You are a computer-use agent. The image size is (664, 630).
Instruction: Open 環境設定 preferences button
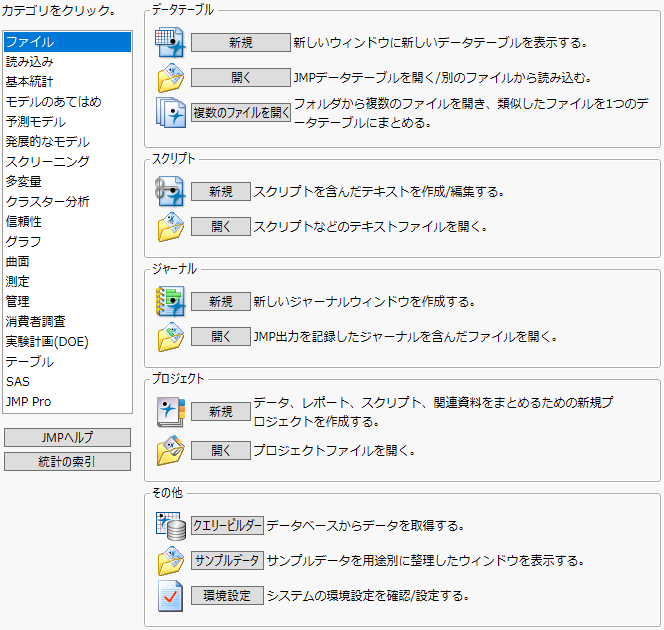[x=227, y=596]
